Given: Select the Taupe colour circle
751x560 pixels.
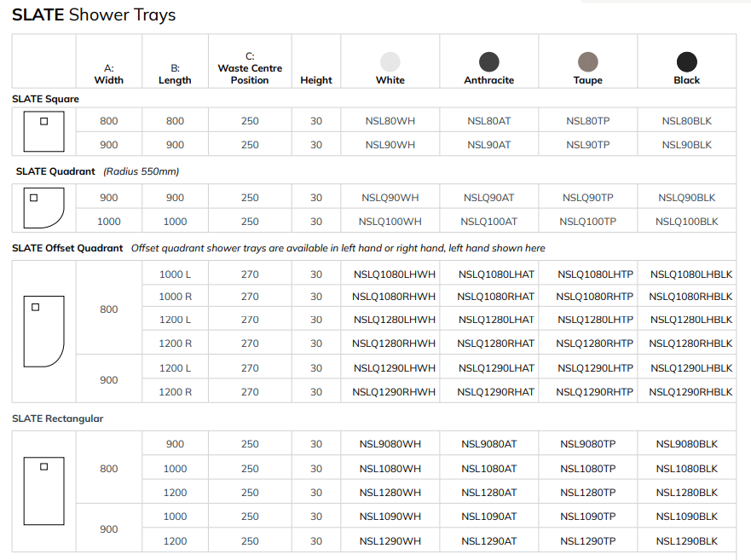Looking at the screenshot, I should point(587,61).
